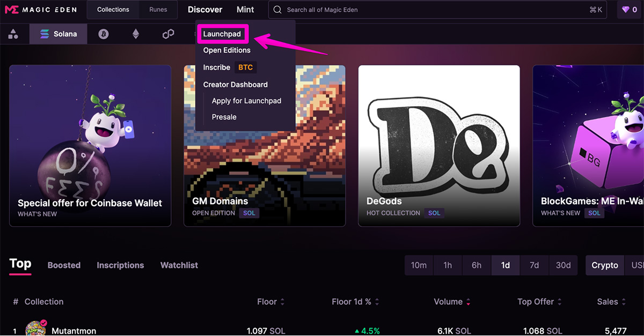Select the all-chains shapes icon
The width and height of the screenshot is (644, 336).
pos(13,34)
